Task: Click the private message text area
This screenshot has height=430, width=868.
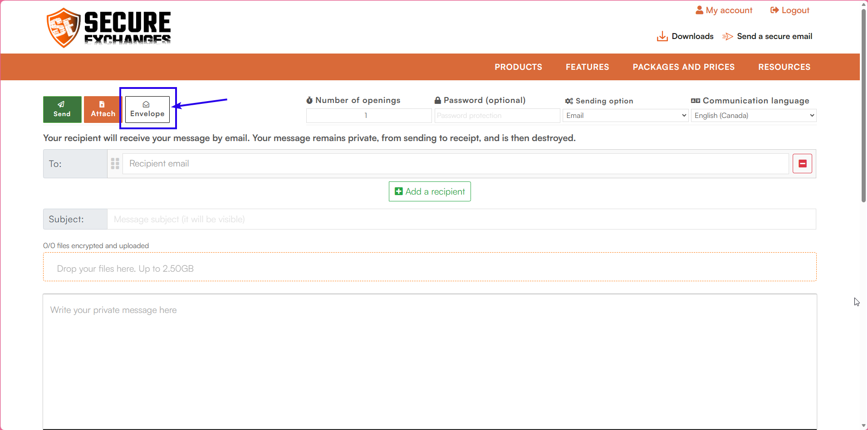Action: tap(430, 362)
